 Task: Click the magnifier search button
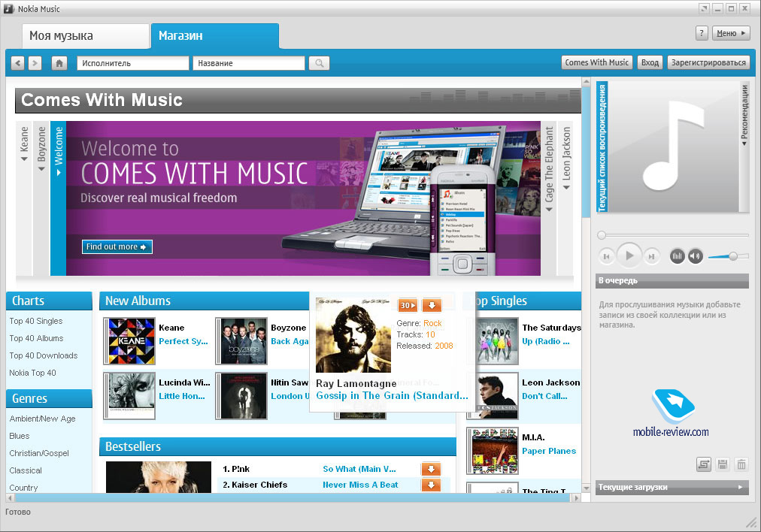[319, 63]
